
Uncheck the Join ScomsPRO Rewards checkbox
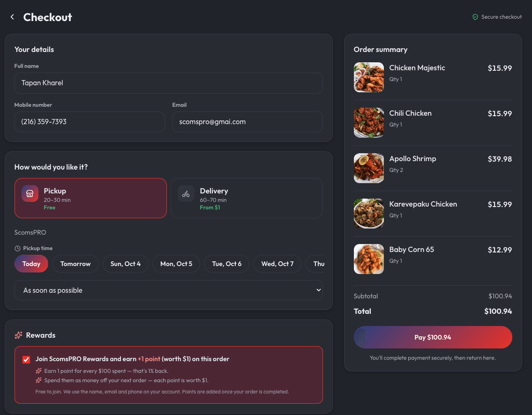pyautogui.click(x=26, y=360)
